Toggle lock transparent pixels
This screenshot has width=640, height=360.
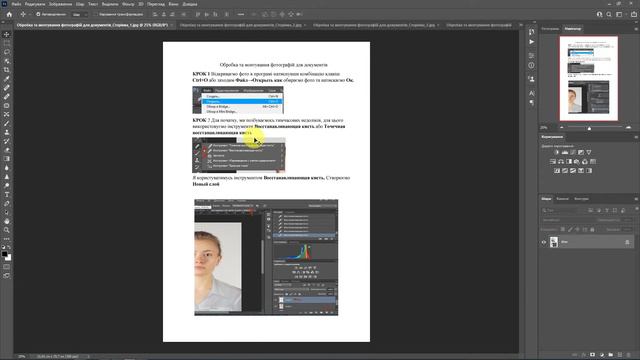pyautogui.click(x=563, y=229)
